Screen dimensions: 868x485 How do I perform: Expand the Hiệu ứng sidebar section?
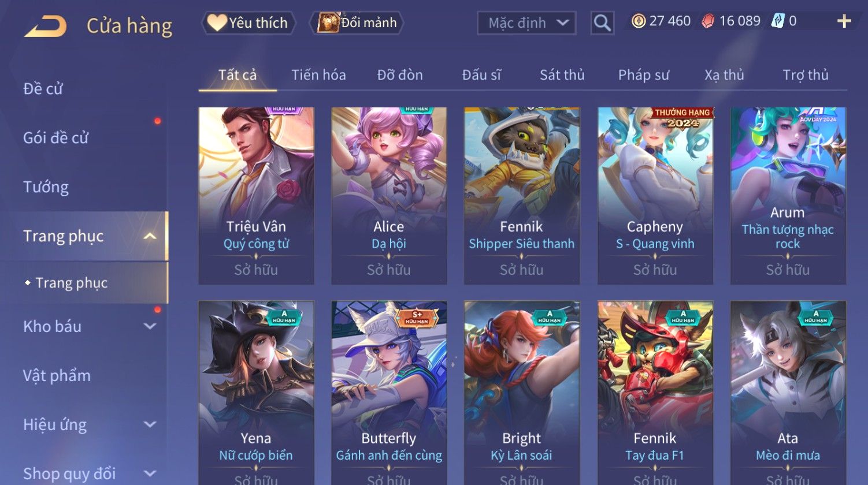pyautogui.click(x=150, y=424)
